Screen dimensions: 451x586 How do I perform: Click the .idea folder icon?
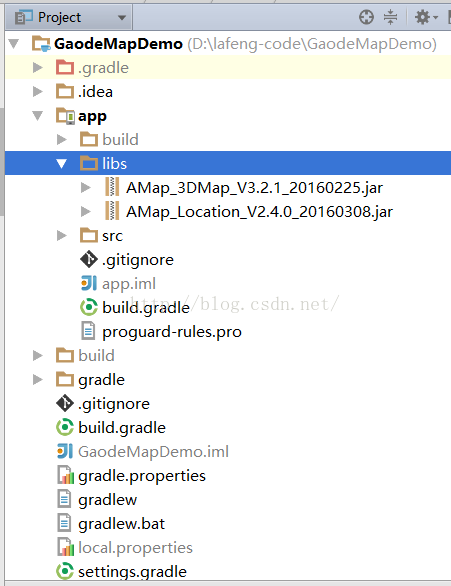(65, 92)
